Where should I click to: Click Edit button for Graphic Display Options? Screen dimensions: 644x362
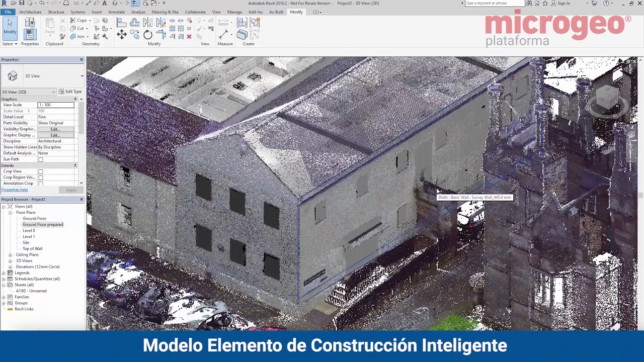pyautogui.click(x=55, y=135)
